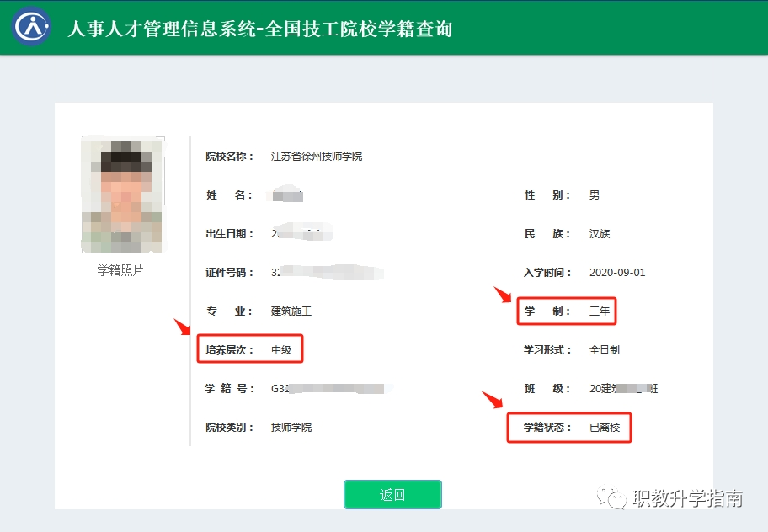Open the pixelated 学籍照片 student photo
768x532 pixels.
click(x=122, y=194)
